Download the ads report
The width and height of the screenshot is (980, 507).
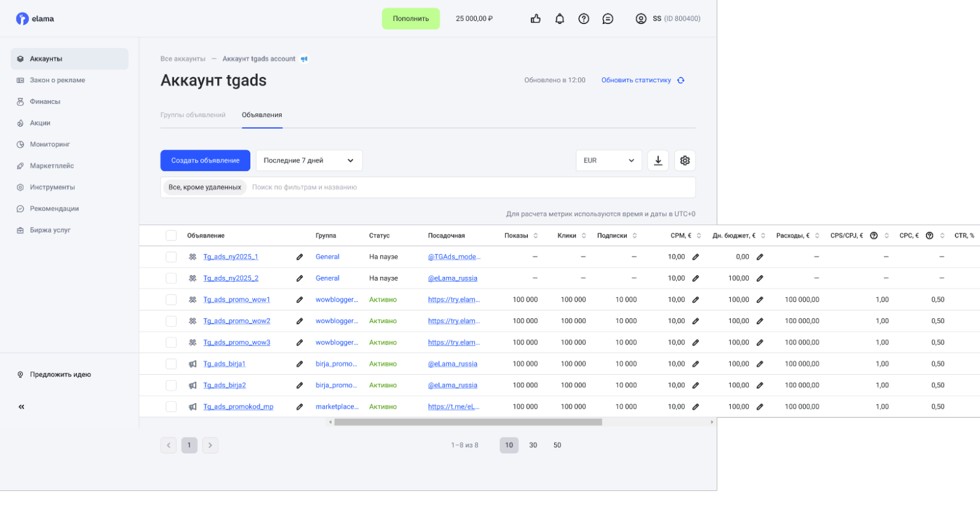[x=658, y=161]
